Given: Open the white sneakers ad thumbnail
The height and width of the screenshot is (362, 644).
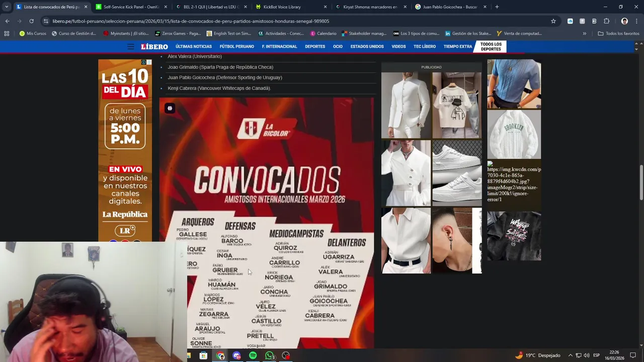Looking at the screenshot, I should (x=457, y=173).
